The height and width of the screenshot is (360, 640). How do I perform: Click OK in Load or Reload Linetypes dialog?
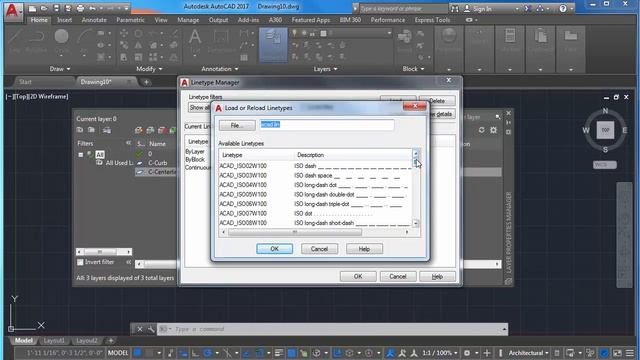pos(274,249)
